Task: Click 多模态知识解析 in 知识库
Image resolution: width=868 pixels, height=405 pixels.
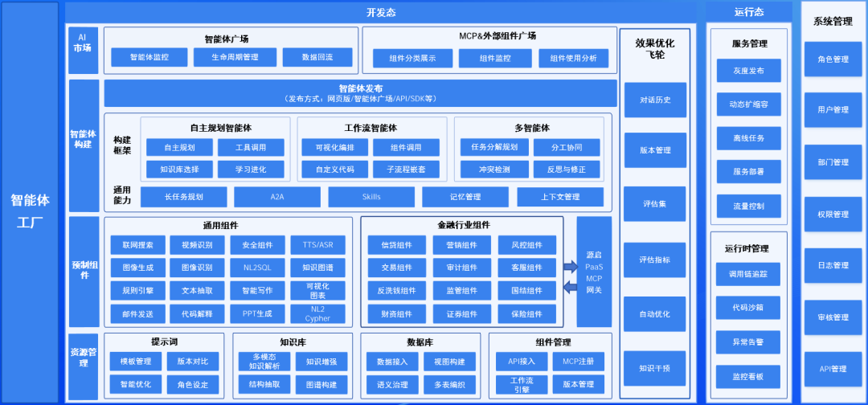Action: [x=264, y=362]
